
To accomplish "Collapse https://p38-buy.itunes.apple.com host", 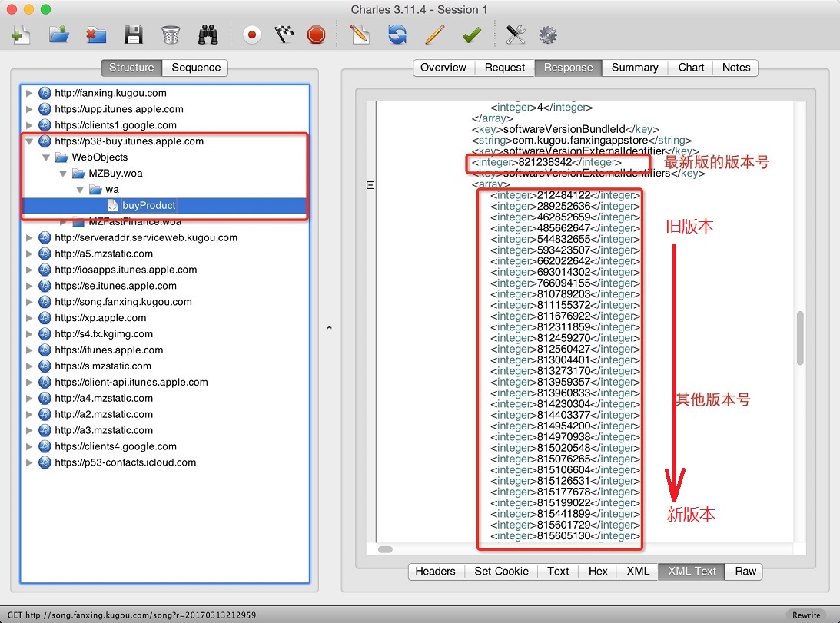I will pyautogui.click(x=29, y=141).
